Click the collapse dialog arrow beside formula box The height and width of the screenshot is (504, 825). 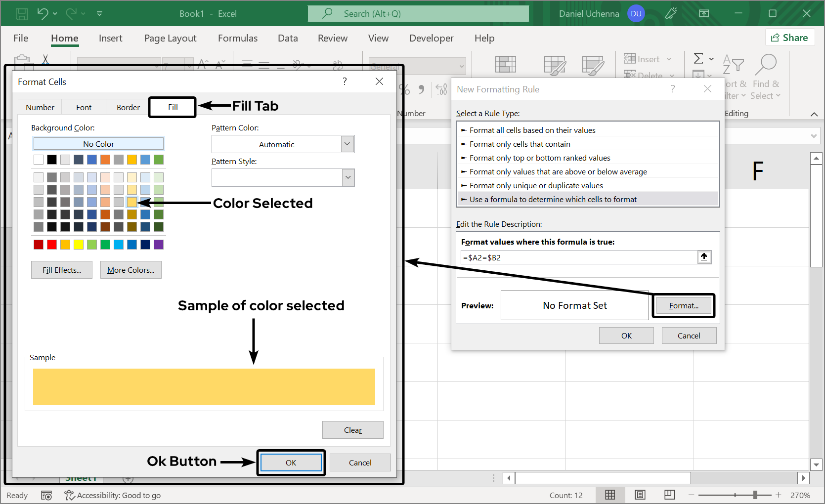(x=704, y=257)
